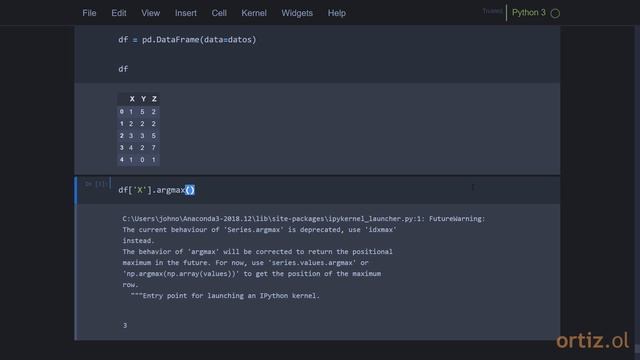The image size is (640, 360).
Task: Click column header Z in dataframe output
Action: [x=154, y=99]
